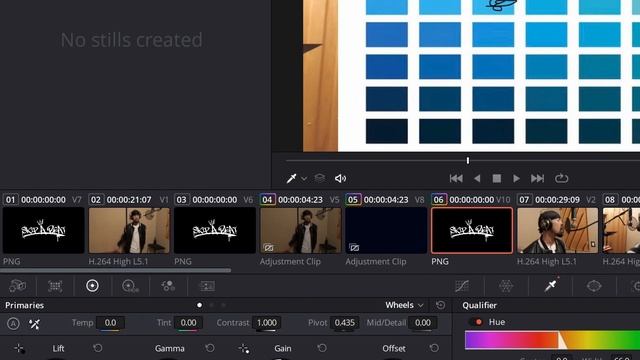Click clip 07 timecode 00:00:29:09

(558, 200)
